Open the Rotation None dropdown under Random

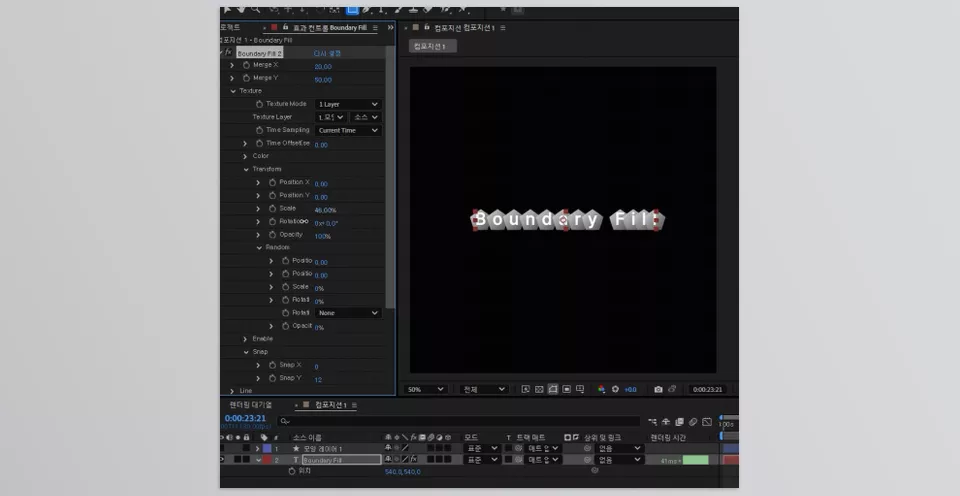(x=348, y=313)
